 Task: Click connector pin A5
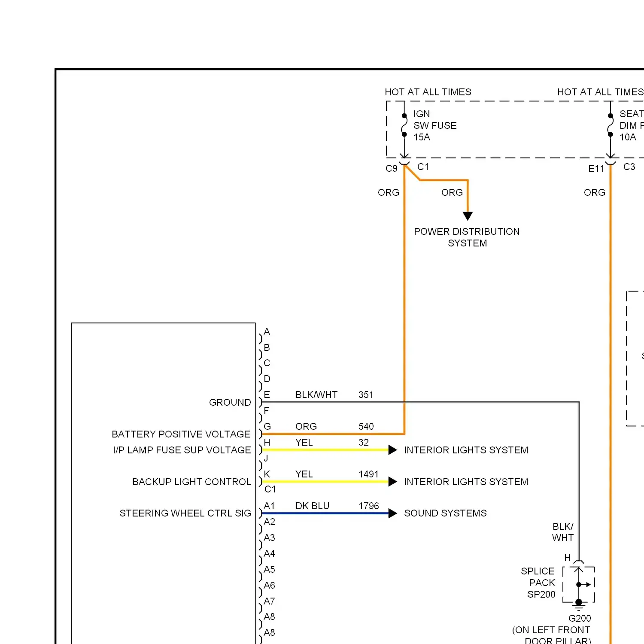coord(269,569)
